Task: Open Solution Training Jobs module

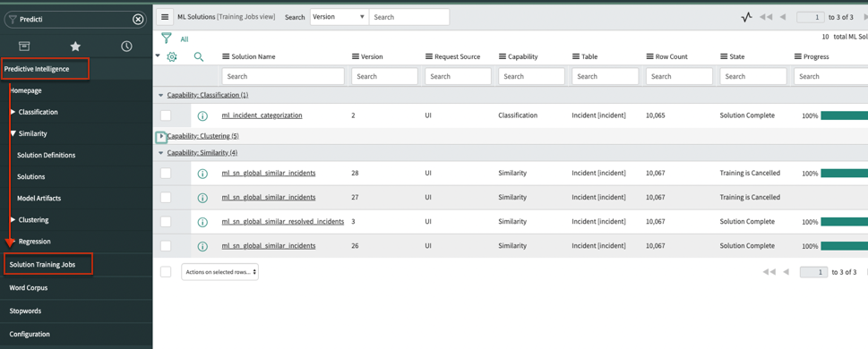Action: point(42,265)
